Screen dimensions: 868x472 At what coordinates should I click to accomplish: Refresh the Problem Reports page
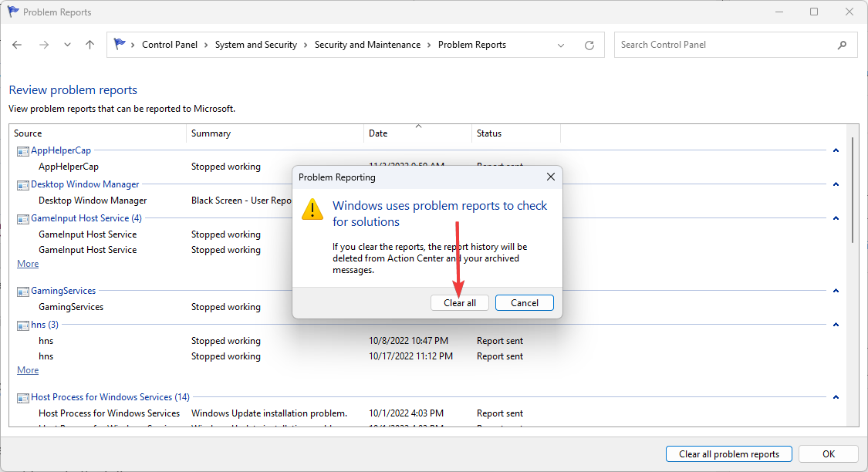coord(589,46)
